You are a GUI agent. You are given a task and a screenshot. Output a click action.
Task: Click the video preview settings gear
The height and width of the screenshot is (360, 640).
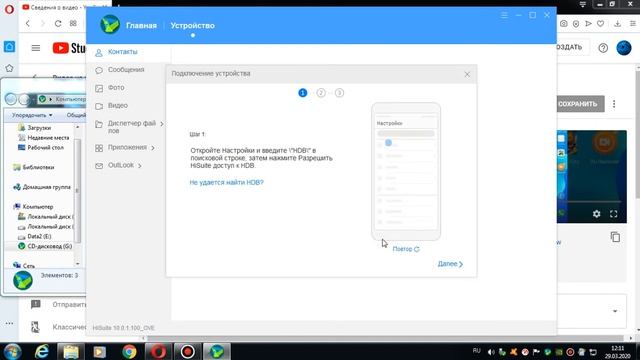596,214
